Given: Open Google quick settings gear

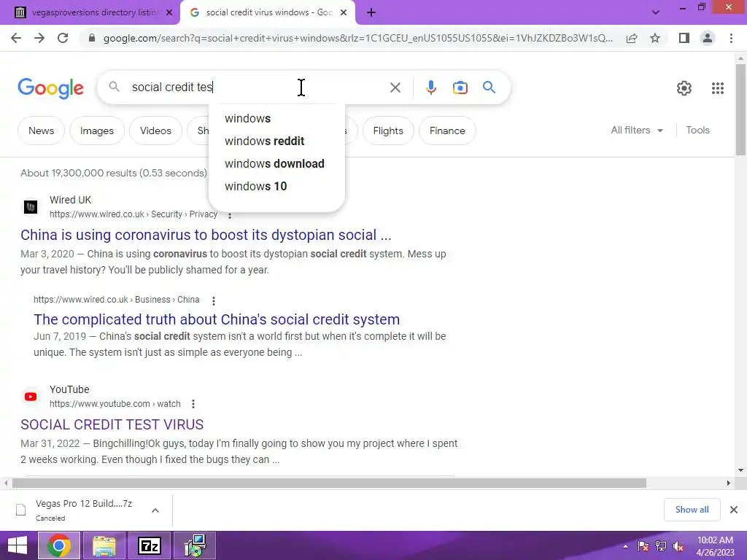Looking at the screenshot, I should click(684, 88).
